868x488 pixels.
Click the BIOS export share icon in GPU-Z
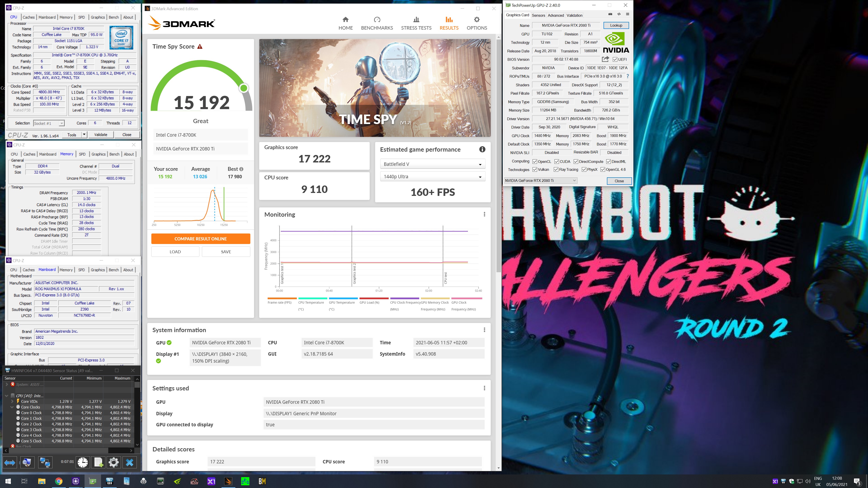(x=605, y=59)
